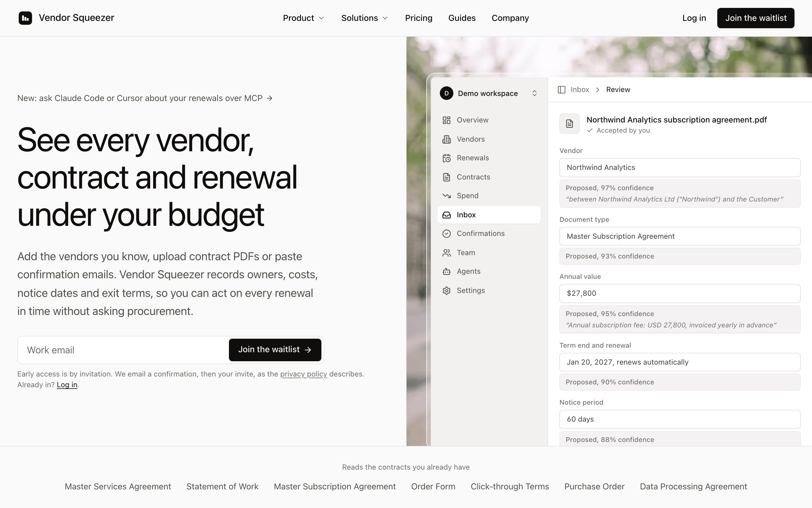Click the Notice period 60 days field
This screenshot has height=508, width=812.
pyautogui.click(x=679, y=419)
